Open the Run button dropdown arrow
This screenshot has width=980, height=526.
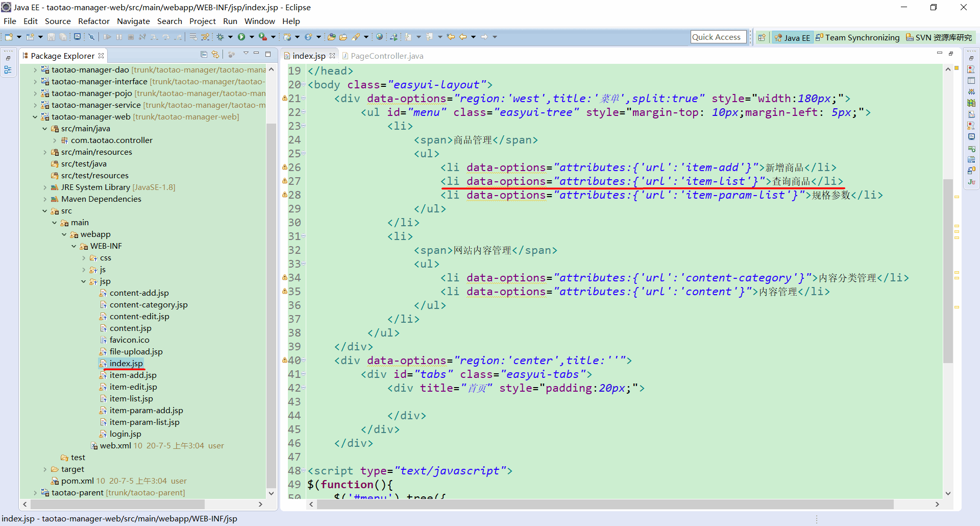click(251, 37)
